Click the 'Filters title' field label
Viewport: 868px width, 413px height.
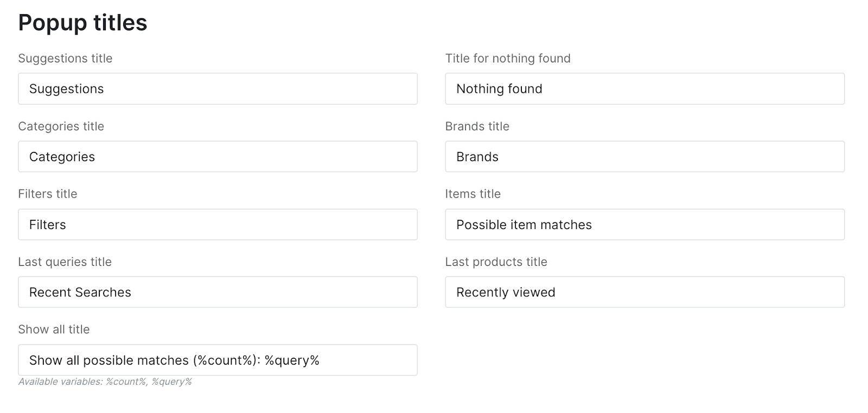pos(48,194)
